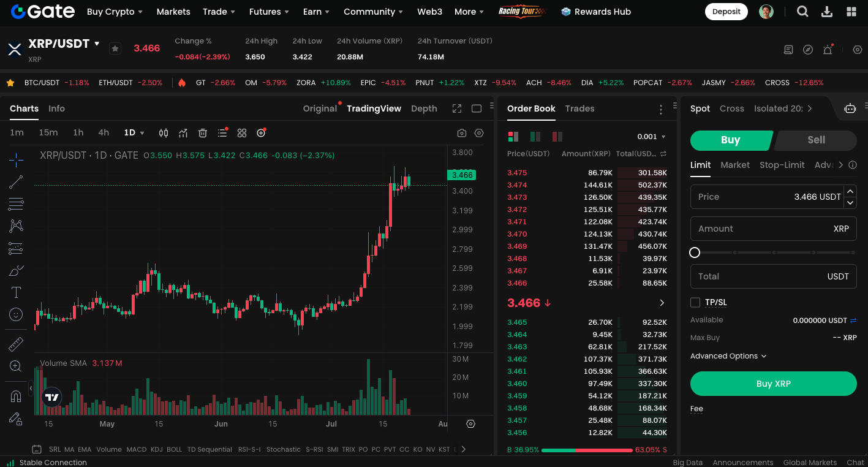This screenshot has width=868, height=467.
Task: Increase price with the up stepper arrow
Action: point(850,191)
